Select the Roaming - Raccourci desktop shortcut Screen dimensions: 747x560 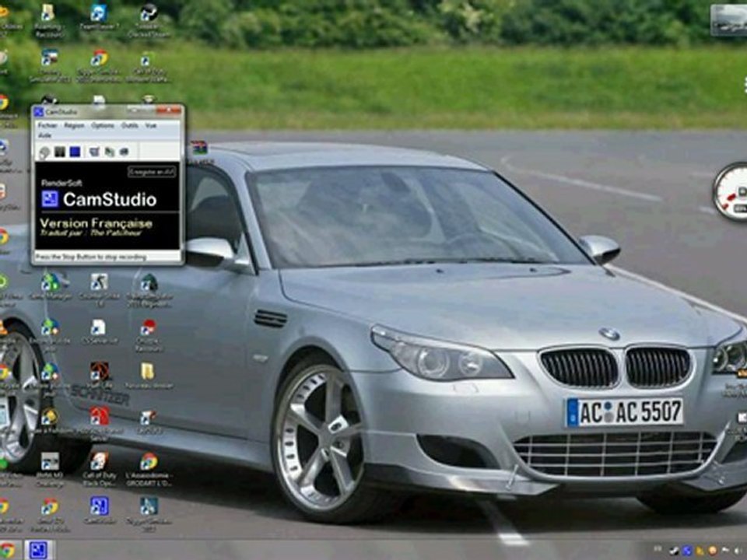point(49,20)
